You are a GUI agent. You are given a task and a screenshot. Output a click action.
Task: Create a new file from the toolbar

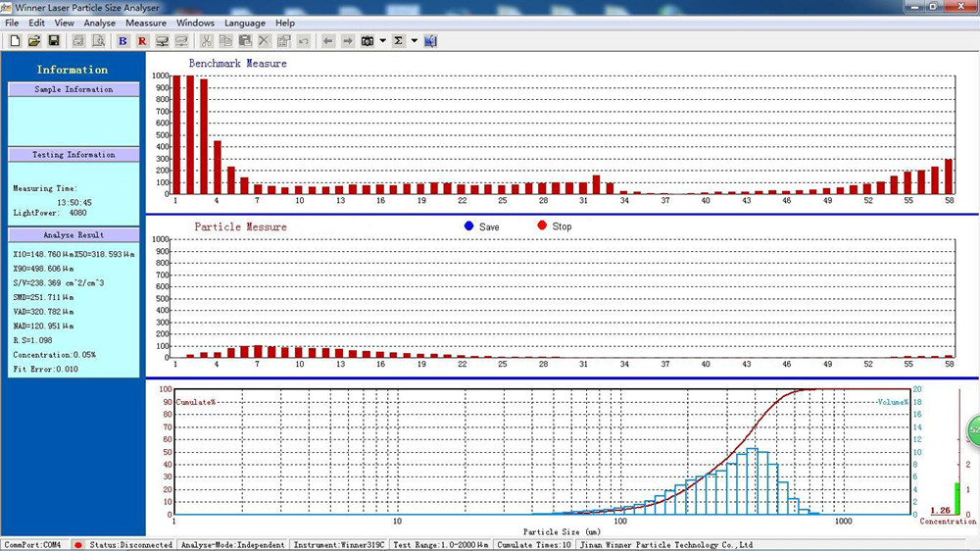tap(15, 41)
